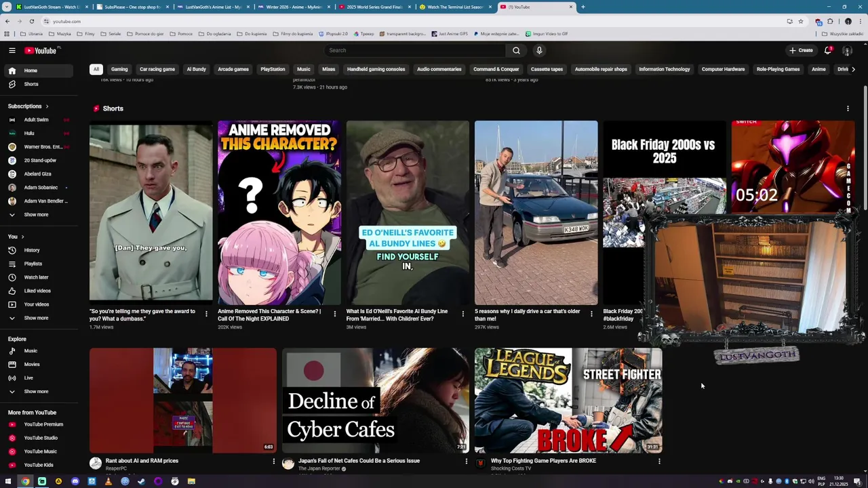
Task: Open the YouTube hamburger guide menu
Action: (x=12, y=50)
